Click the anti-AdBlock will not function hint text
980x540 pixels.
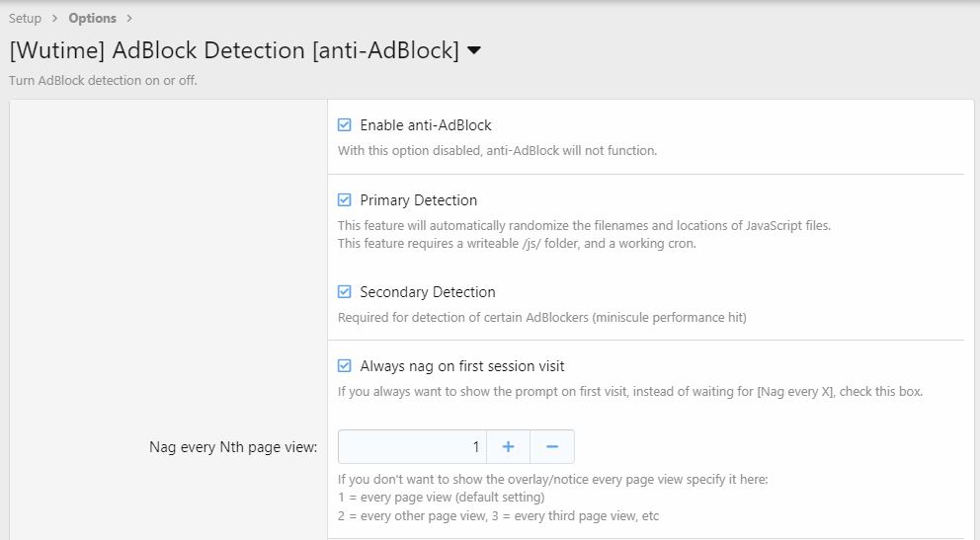tap(498, 150)
